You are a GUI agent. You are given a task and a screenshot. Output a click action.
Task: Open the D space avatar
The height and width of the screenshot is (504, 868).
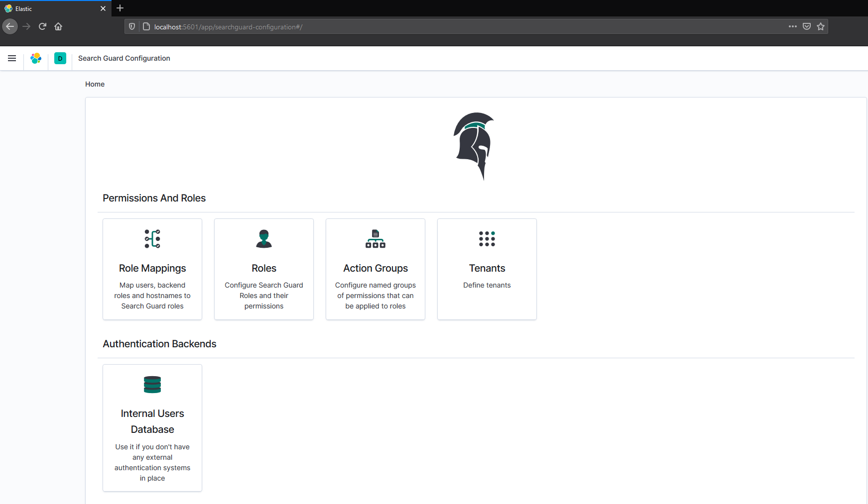[x=60, y=58]
